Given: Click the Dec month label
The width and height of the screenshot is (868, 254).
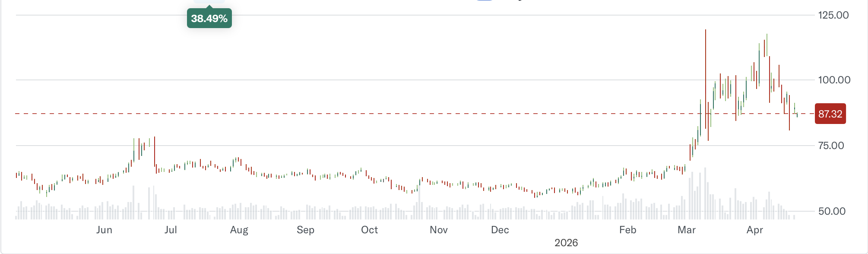Looking at the screenshot, I should pos(500,230).
